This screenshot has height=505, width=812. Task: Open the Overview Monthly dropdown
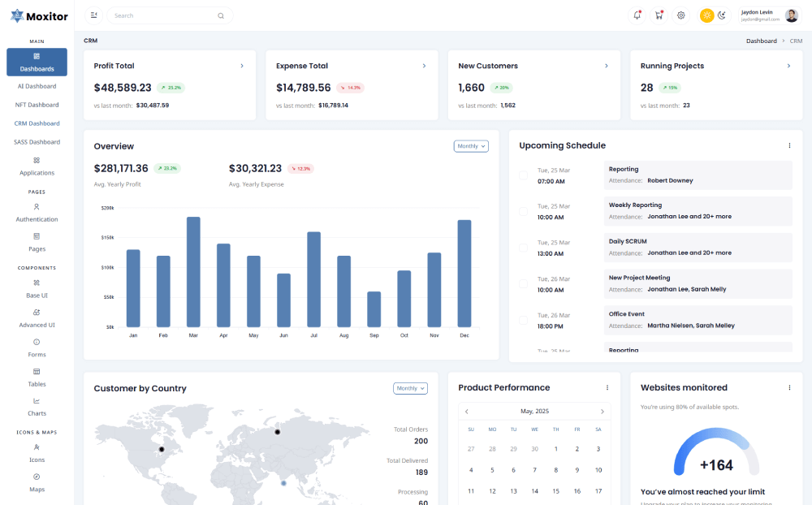point(471,146)
